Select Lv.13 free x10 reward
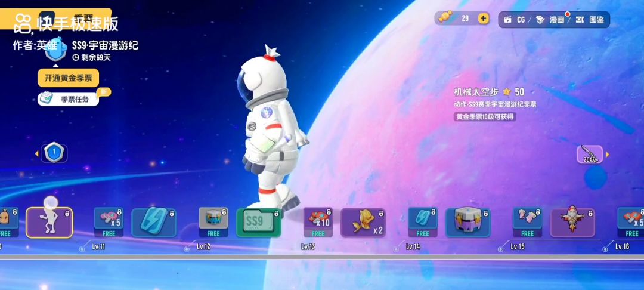Viewport: 644px width, 290px height. click(318, 222)
